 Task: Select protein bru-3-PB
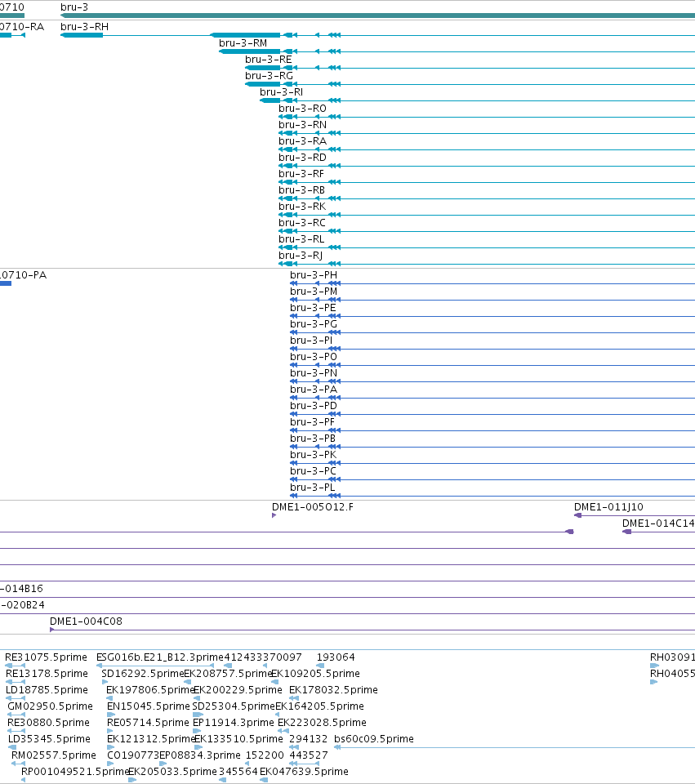(313, 439)
